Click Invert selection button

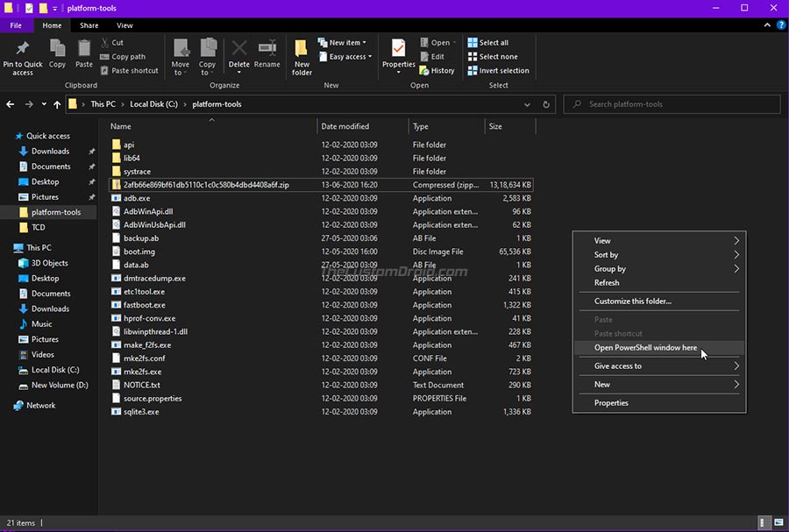pos(498,71)
